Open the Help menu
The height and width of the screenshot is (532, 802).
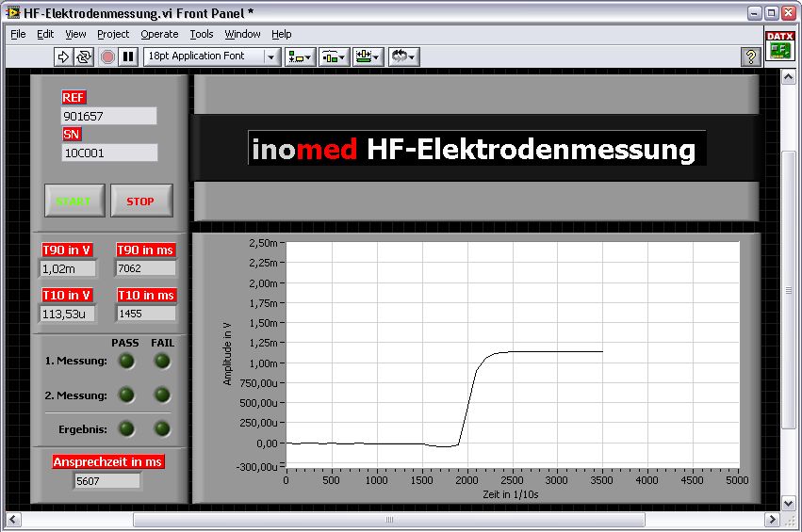click(282, 34)
